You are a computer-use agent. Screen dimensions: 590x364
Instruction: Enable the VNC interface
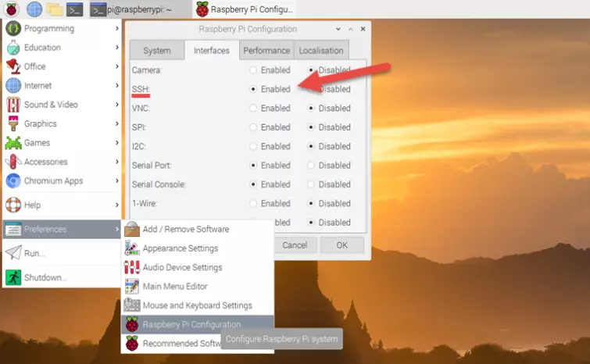click(x=253, y=109)
